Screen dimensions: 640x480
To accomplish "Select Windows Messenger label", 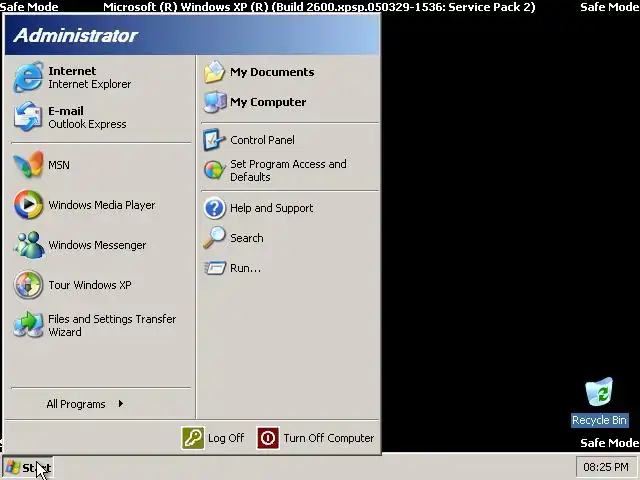I will pyautogui.click(x=97, y=245).
